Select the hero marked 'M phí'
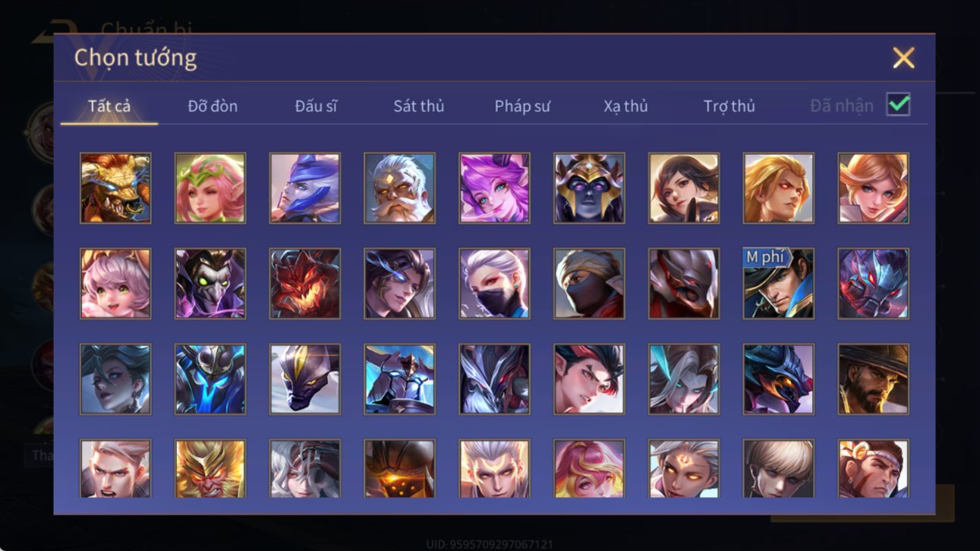Viewport: 980px width, 551px height. coord(778,284)
